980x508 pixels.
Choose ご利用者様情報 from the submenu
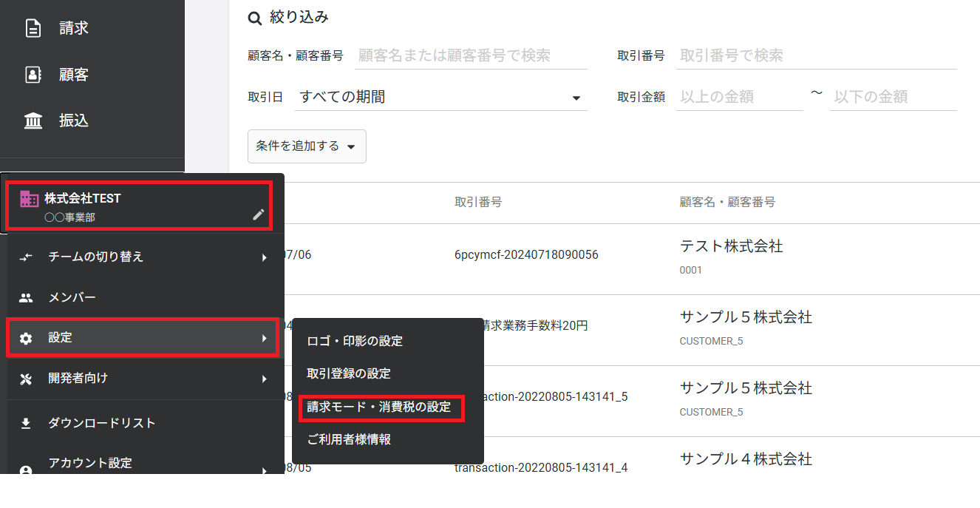pos(388,440)
